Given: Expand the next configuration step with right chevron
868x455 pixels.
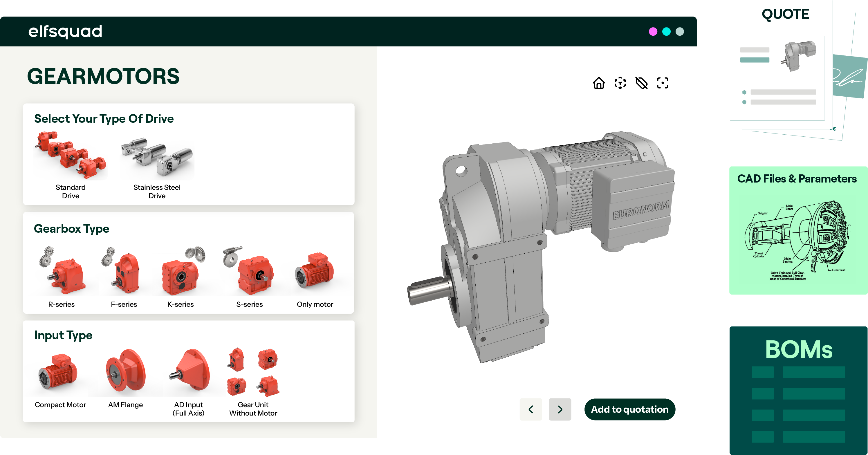Looking at the screenshot, I should coord(560,409).
